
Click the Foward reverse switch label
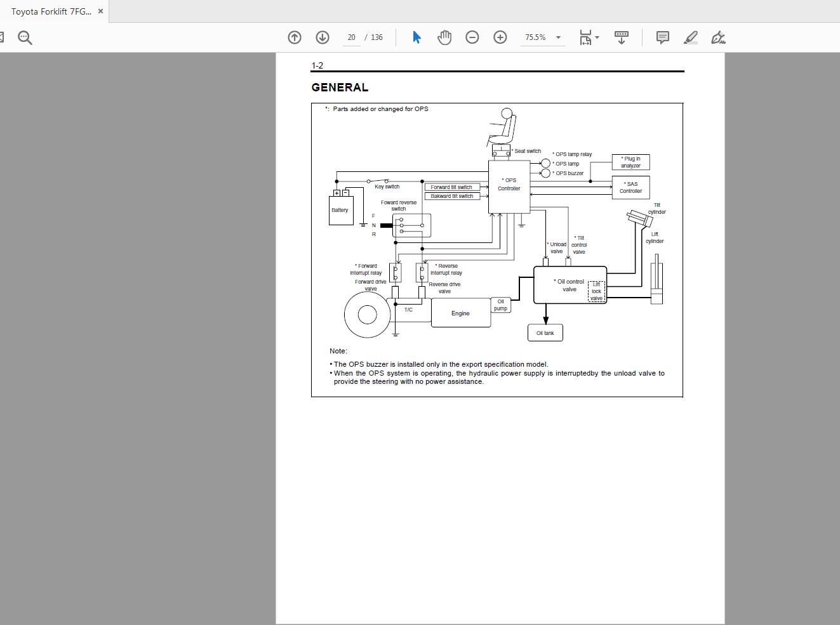[x=399, y=206]
